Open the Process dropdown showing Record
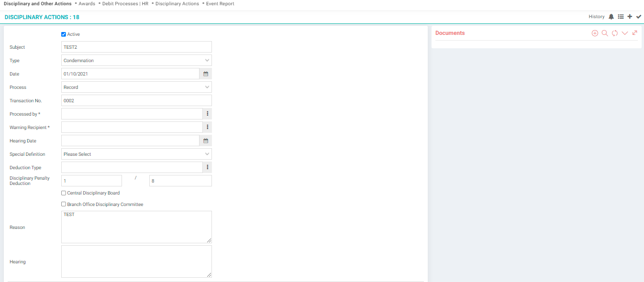Screen dimensions: 644x282 (136, 87)
